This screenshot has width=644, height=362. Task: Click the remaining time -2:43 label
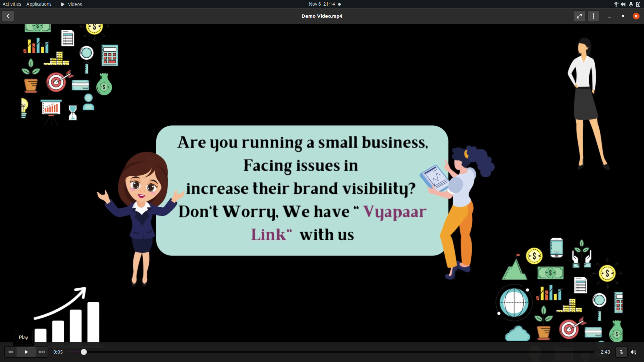click(x=605, y=352)
